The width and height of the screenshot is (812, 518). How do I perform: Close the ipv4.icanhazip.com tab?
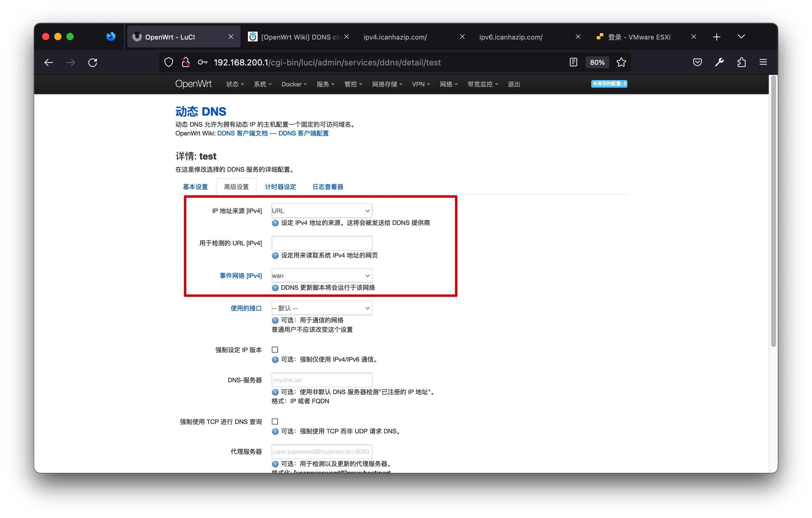point(462,37)
